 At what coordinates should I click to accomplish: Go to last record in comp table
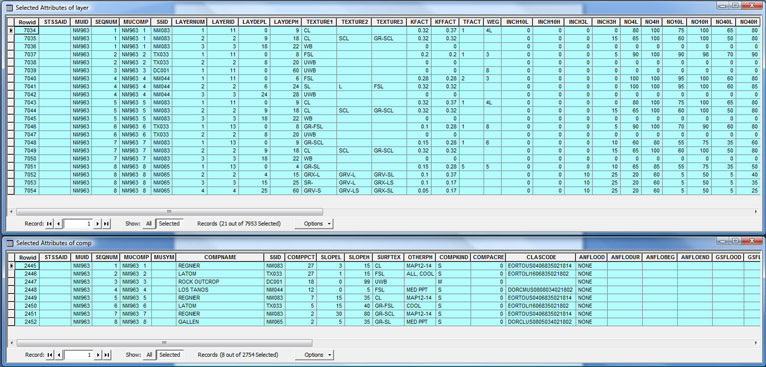point(106,354)
